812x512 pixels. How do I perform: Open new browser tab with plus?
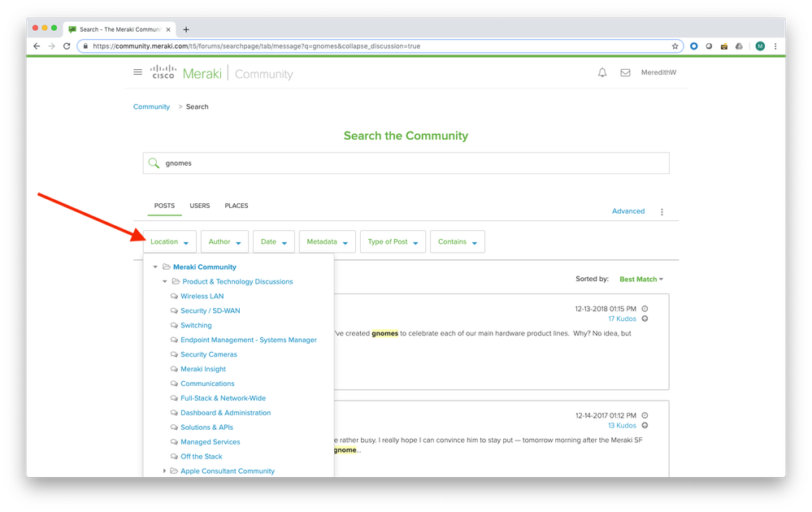[x=186, y=29]
